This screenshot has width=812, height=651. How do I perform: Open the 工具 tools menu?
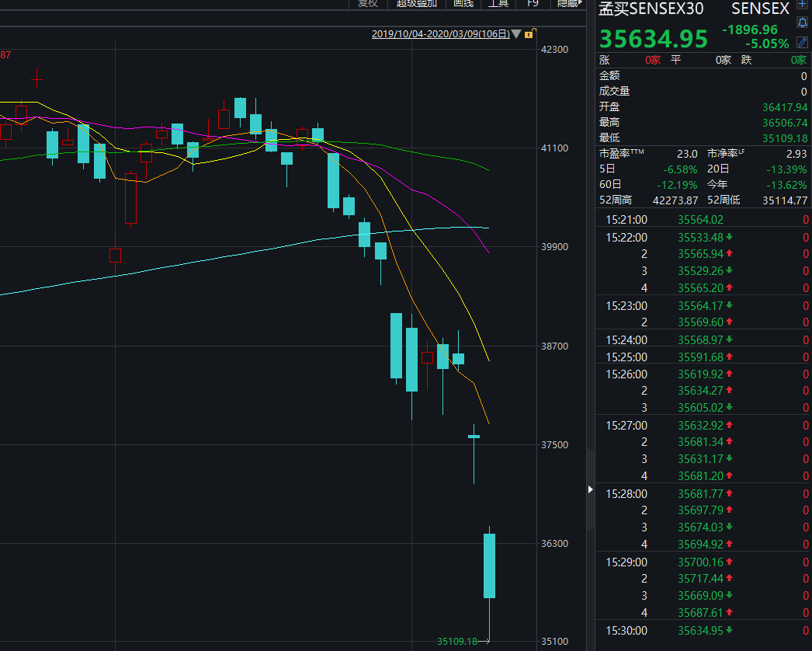pos(498,3)
